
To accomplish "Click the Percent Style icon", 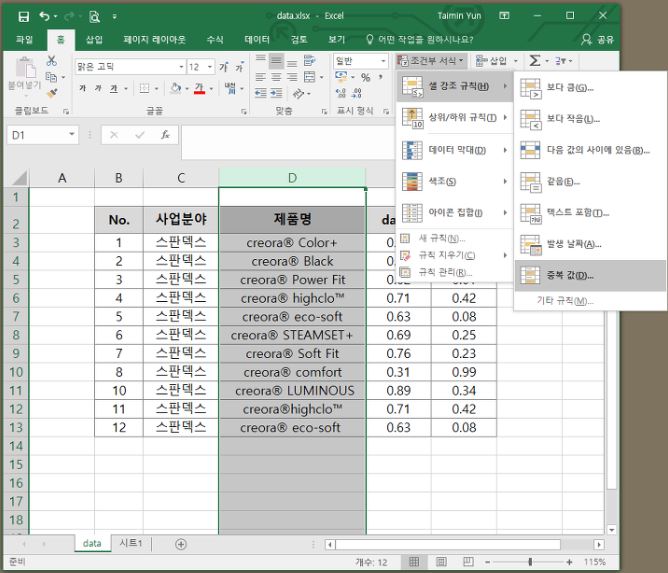I will pos(366,77).
